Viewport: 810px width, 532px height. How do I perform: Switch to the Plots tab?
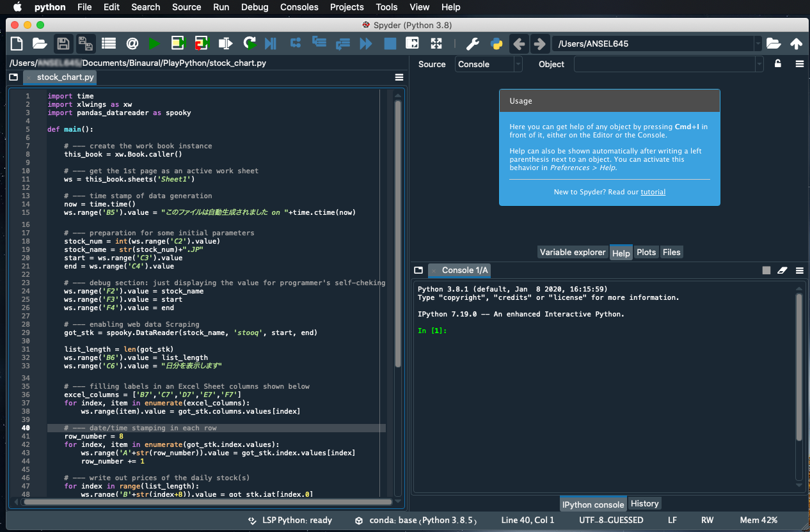[646, 252]
